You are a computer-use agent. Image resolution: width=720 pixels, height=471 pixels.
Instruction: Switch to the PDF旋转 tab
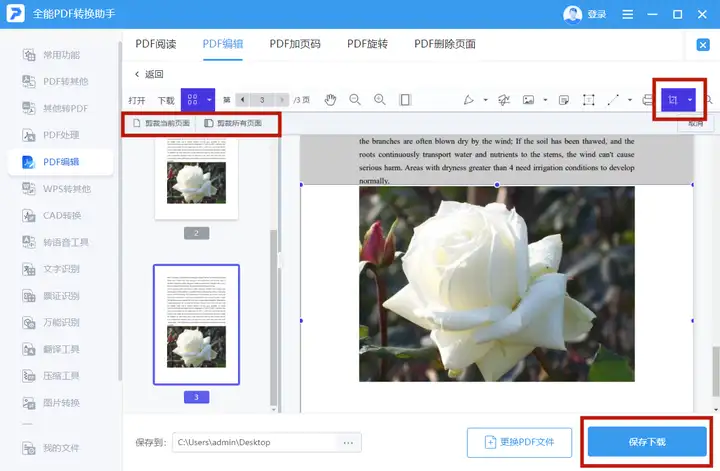coord(367,44)
